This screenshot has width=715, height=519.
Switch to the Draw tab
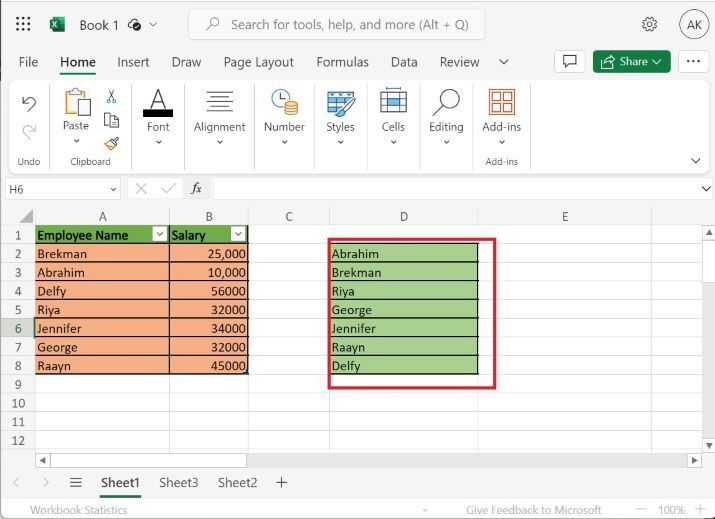coord(186,62)
